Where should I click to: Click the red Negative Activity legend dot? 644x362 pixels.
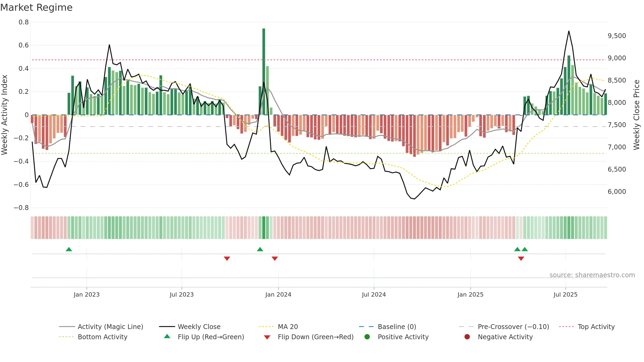[x=467, y=337]
